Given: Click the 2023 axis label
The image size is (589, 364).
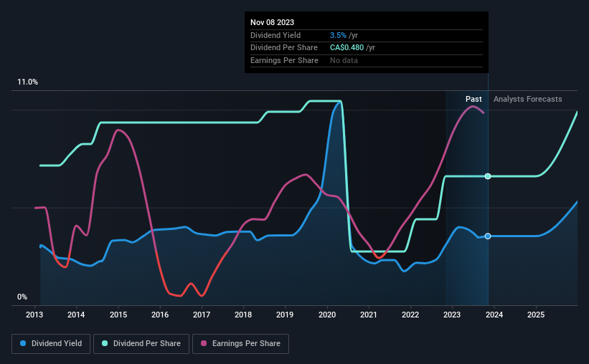Looking at the screenshot, I should (x=452, y=315).
